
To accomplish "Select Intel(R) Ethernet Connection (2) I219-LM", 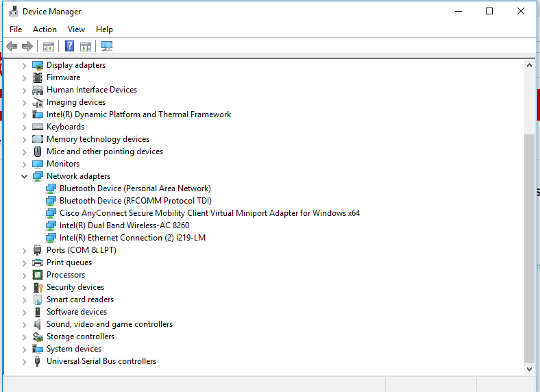I will 132,238.
